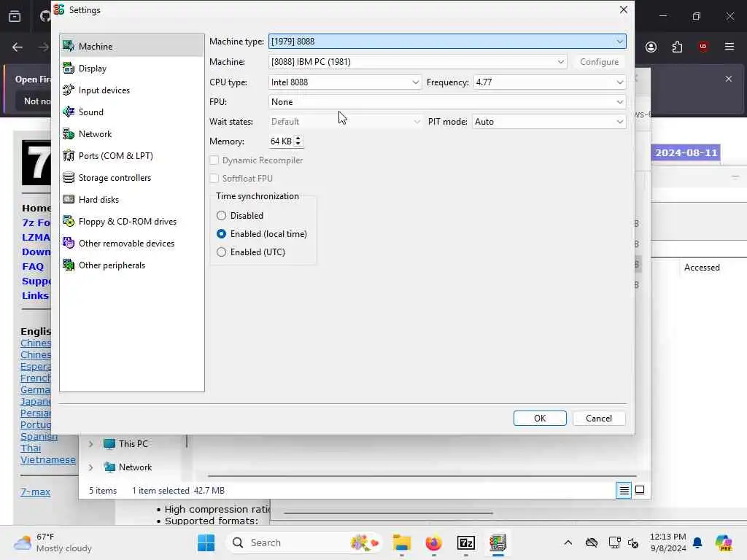Click the Windows taskbar Search box
The image size is (747, 560).
(x=306, y=542)
